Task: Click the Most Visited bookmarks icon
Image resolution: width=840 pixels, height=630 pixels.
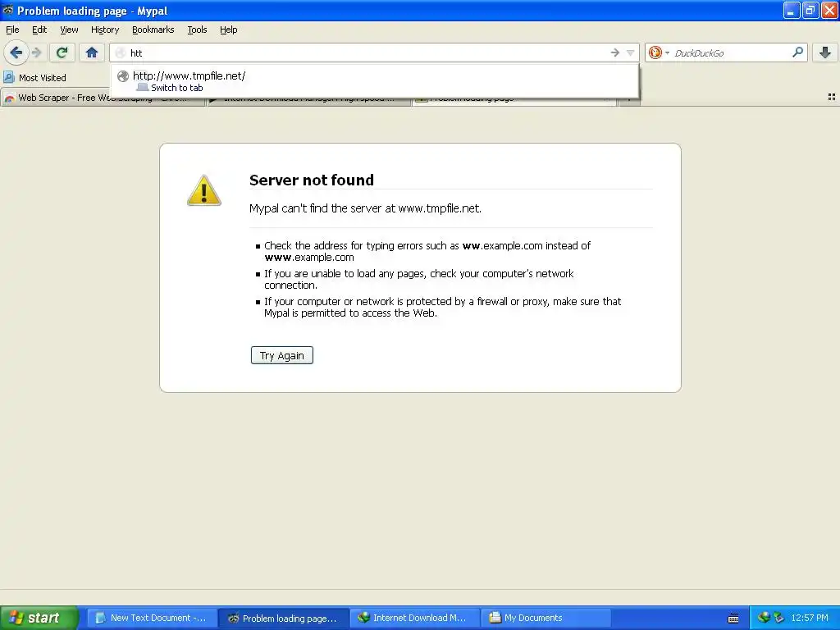Action: point(8,77)
